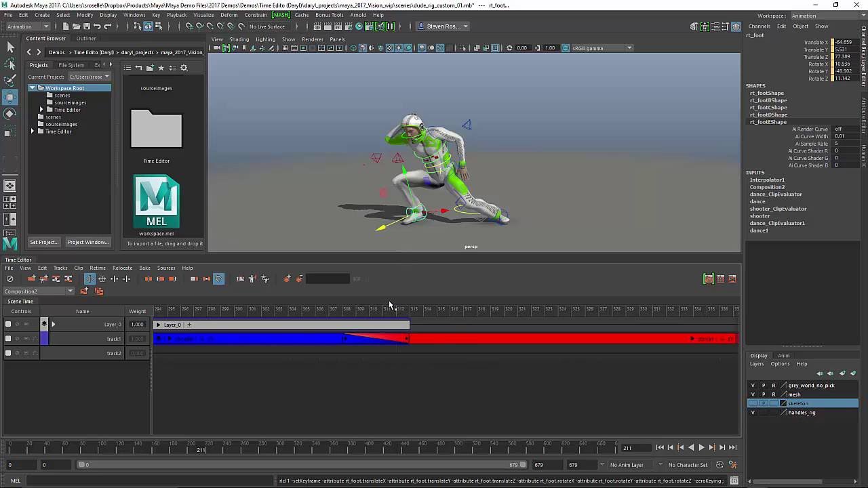
Task: Collapse the Workspace Root tree node
Action: [x=32, y=88]
